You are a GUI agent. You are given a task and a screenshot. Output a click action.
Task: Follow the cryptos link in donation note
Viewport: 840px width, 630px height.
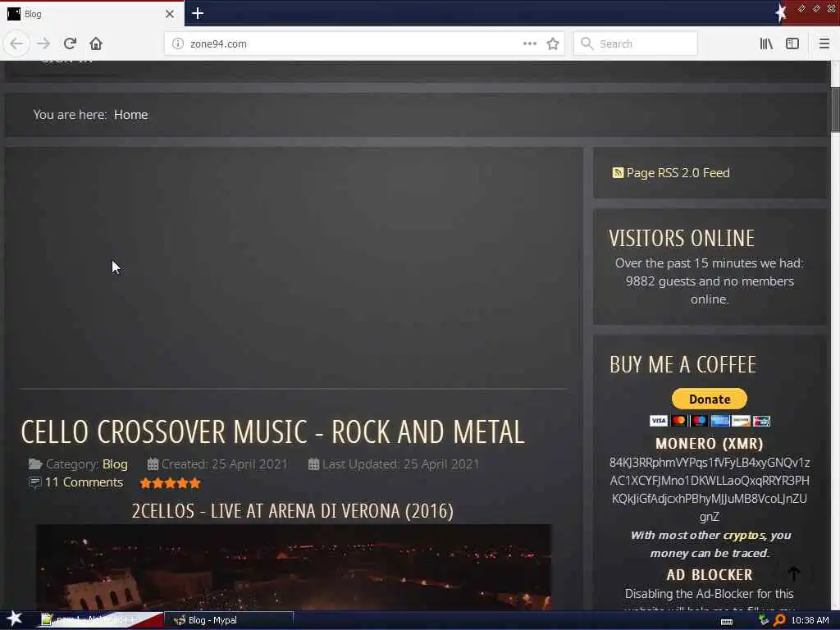743,535
